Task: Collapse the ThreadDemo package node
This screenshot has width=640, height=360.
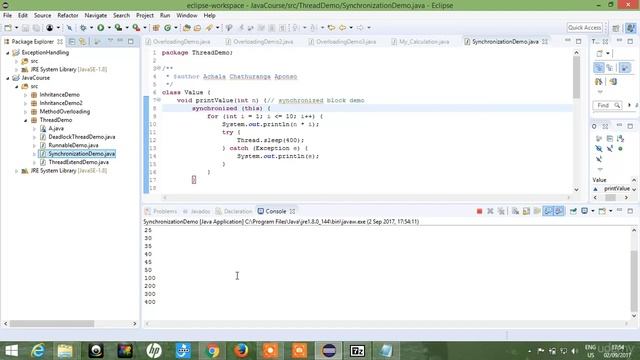Action: point(25,120)
